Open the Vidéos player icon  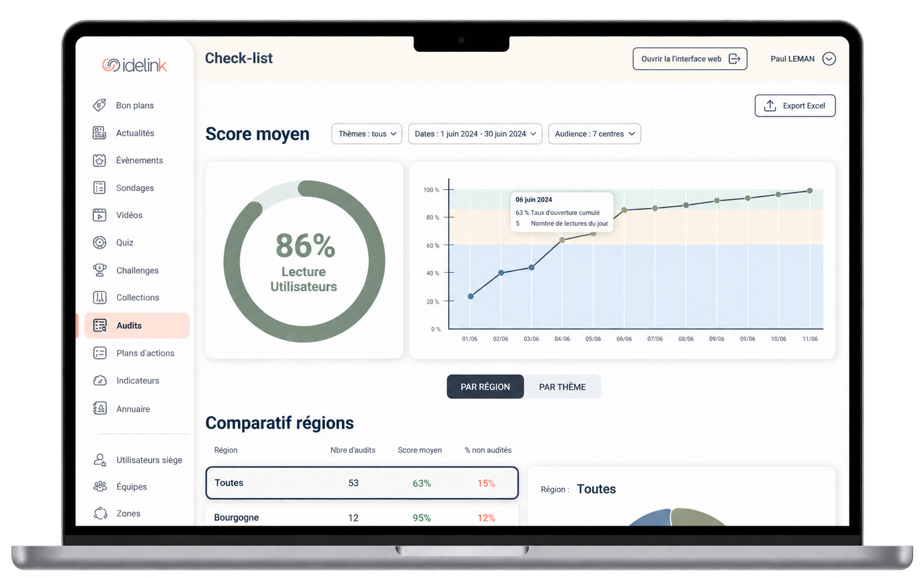(100, 215)
